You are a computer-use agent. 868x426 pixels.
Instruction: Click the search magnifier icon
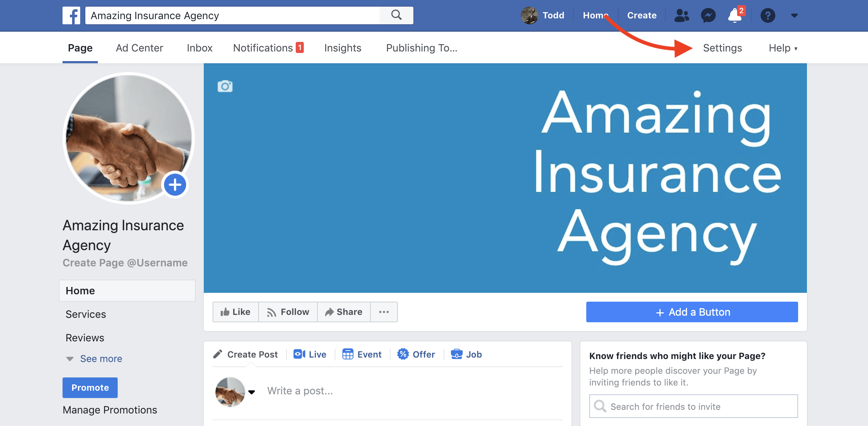tap(396, 15)
